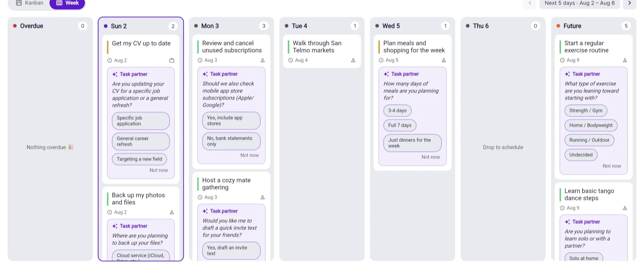Click Not now under meals question
This screenshot has width=644, height=270.
coord(431,157)
